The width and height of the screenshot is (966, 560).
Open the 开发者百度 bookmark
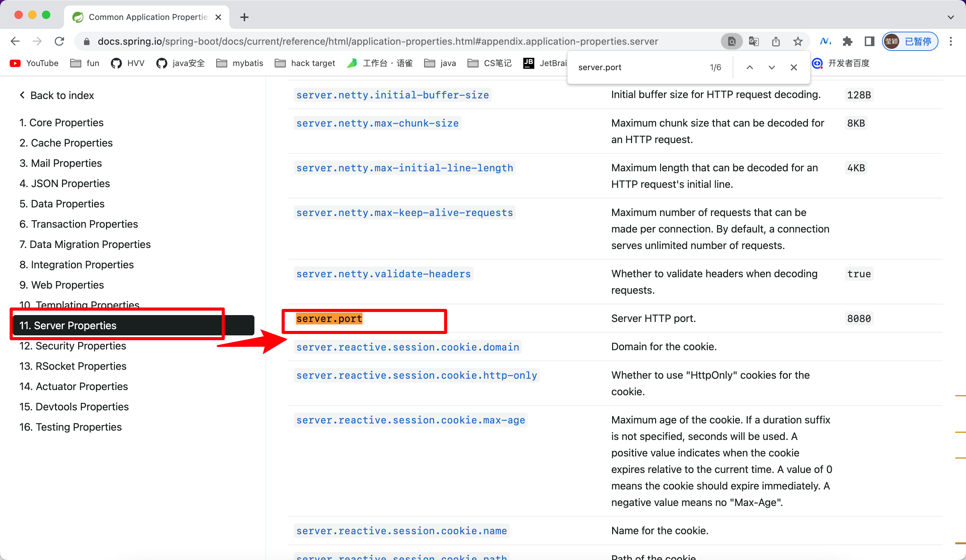[841, 63]
